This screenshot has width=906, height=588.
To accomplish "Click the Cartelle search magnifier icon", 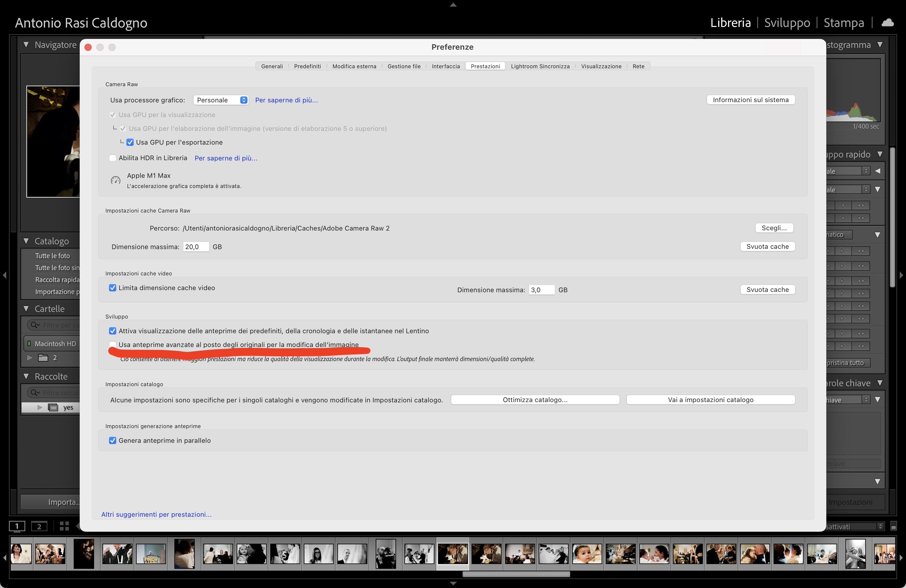I will click(35, 325).
